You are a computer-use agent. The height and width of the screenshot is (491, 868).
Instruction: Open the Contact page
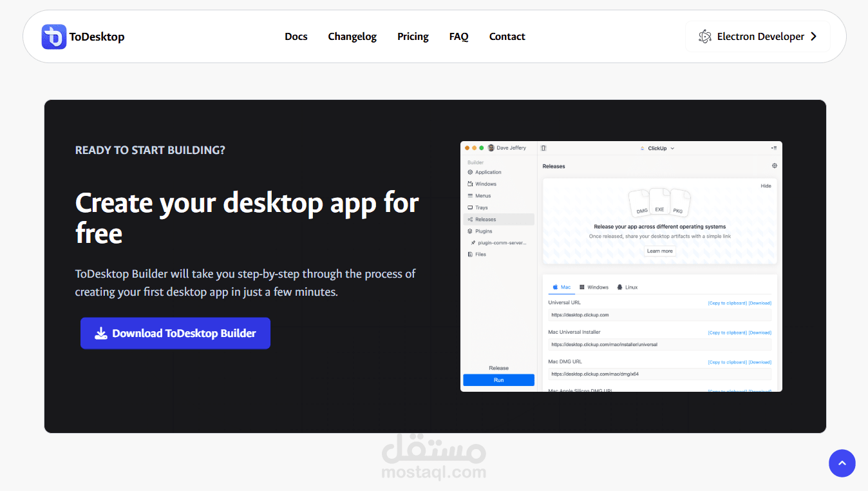pyautogui.click(x=507, y=37)
